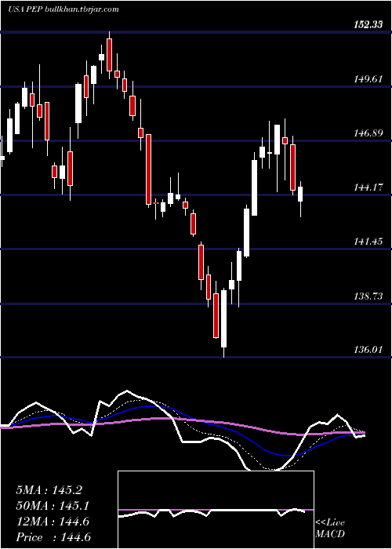Click the 12MA : 144.6 reading
This screenshot has width=392, height=549.
pos(53,522)
